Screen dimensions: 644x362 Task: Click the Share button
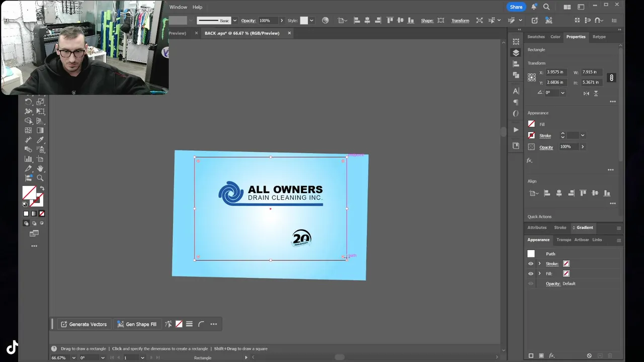point(516,7)
